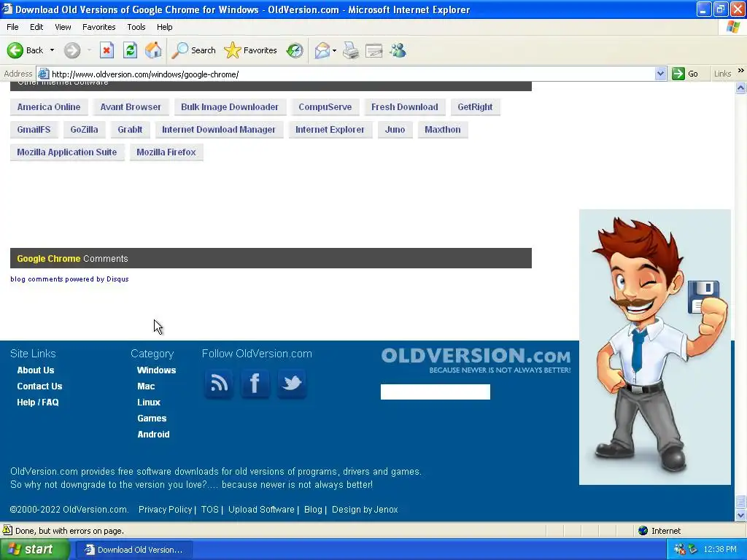This screenshot has height=560, width=747.
Task: Open the Contact Us footer link
Action: coord(39,386)
